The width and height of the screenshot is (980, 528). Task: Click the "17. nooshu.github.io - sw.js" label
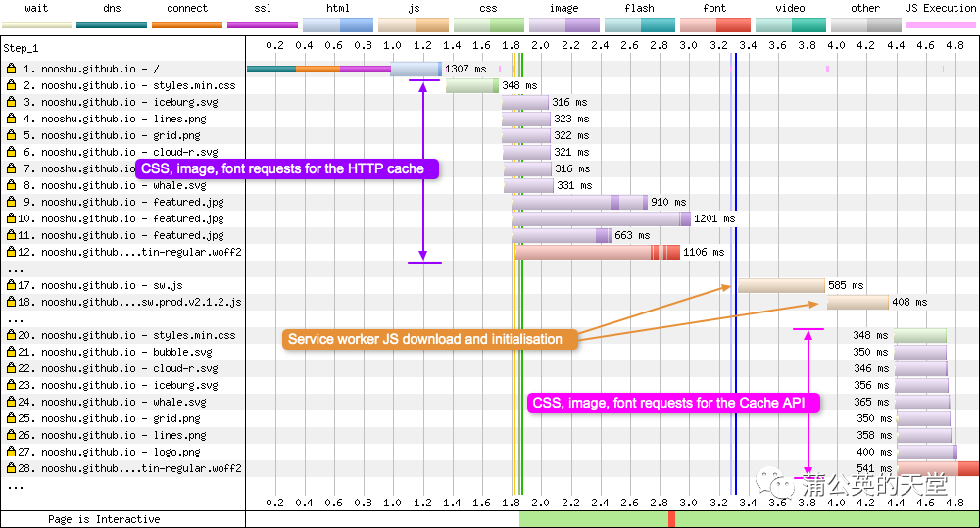100,285
